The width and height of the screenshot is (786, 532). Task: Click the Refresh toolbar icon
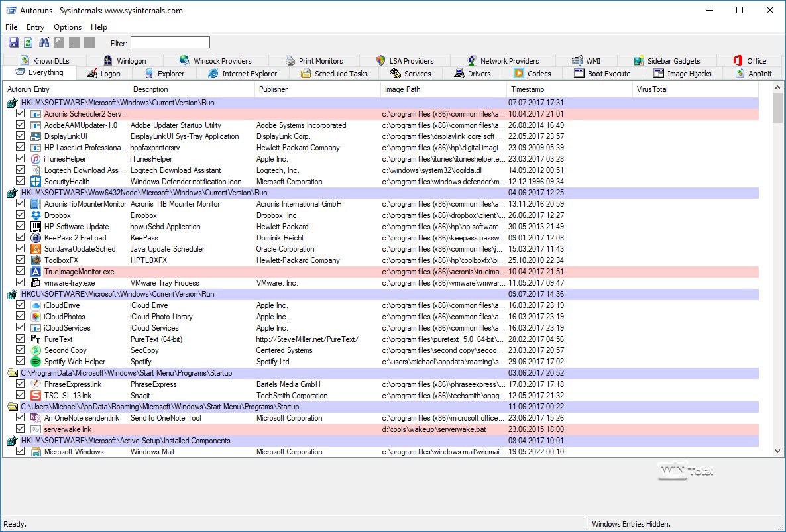(28, 43)
